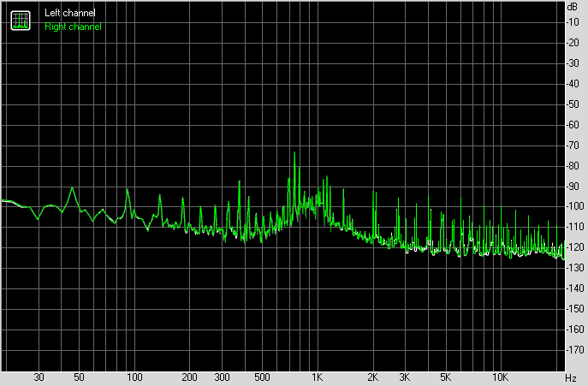The width and height of the screenshot is (588, 386).
Task: Click the 300 frequency axis label
Action: 222,377
